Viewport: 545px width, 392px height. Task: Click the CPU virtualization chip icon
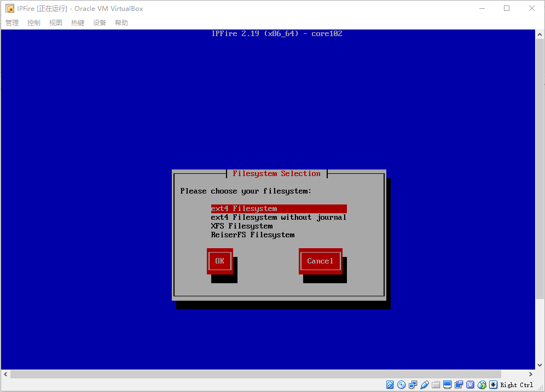pos(470,385)
